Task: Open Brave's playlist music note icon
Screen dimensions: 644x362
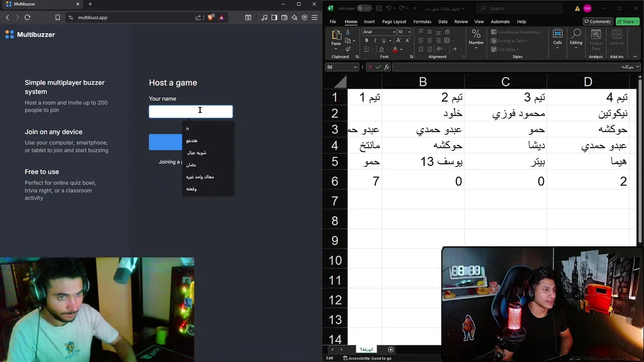Action: point(265,18)
